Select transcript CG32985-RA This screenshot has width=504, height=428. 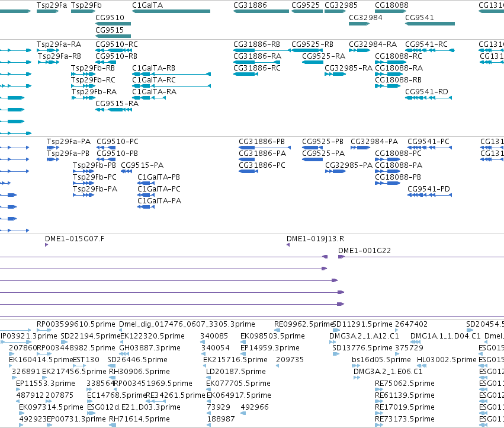coord(335,74)
